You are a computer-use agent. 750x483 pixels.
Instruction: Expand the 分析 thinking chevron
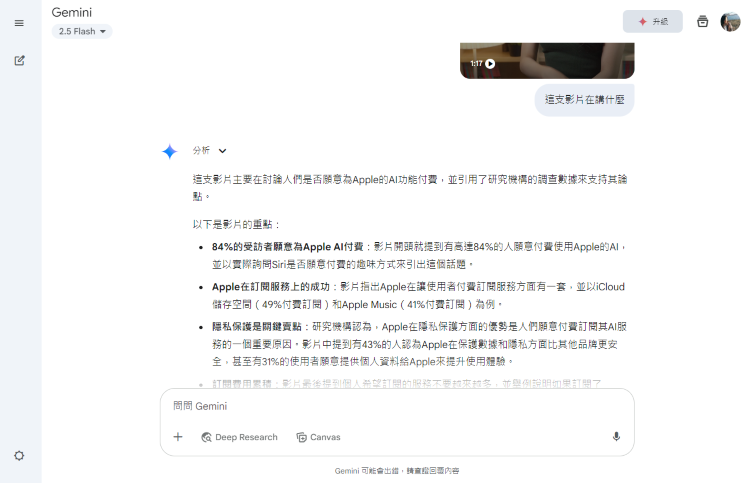tap(222, 151)
